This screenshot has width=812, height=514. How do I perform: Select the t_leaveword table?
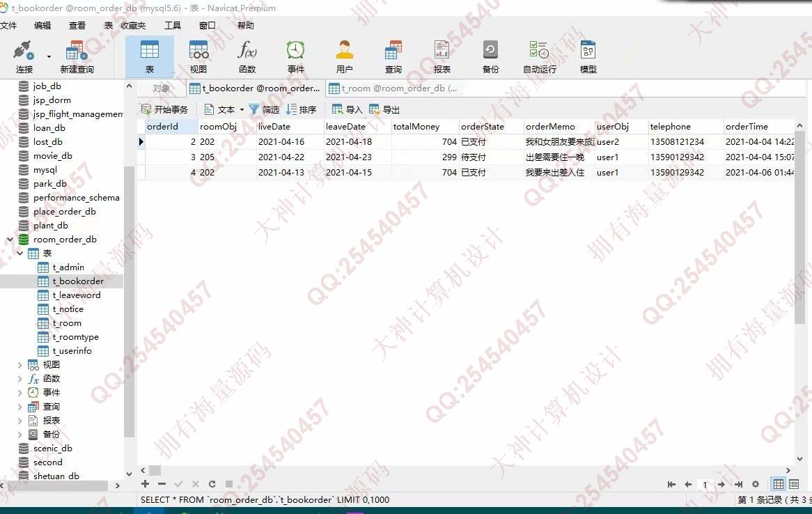(x=76, y=295)
